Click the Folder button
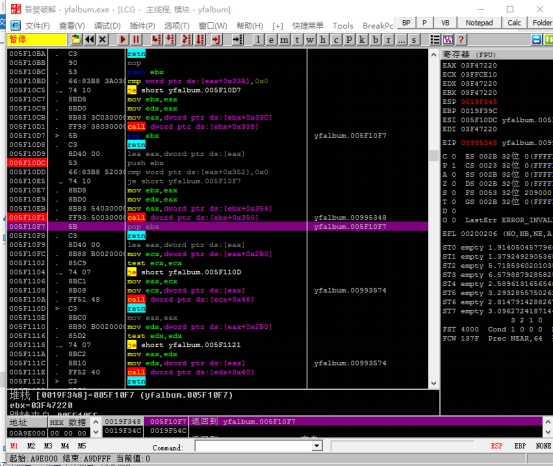 (541, 23)
